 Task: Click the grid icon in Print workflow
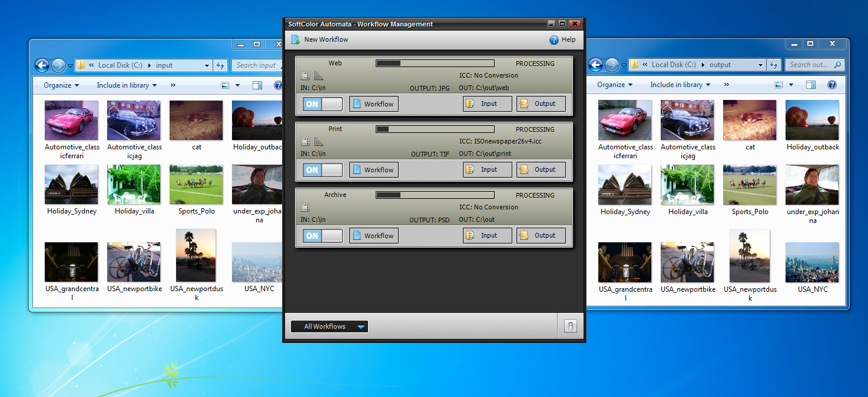(305, 141)
